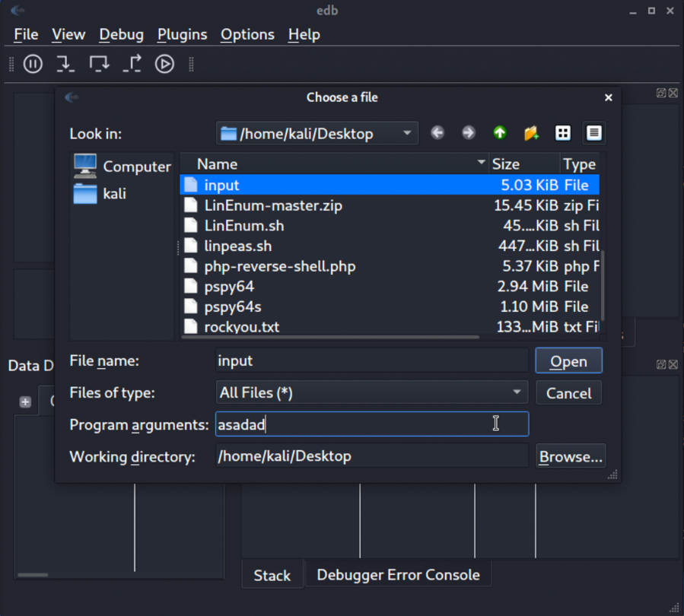Click the file list vertical scrollbar
The height and width of the screenshot is (616, 684).
click(603, 285)
